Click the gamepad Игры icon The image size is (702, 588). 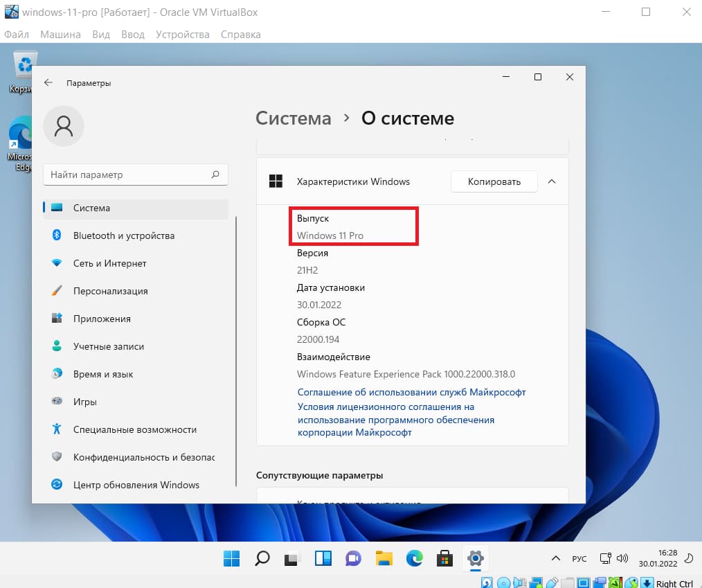coord(57,401)
